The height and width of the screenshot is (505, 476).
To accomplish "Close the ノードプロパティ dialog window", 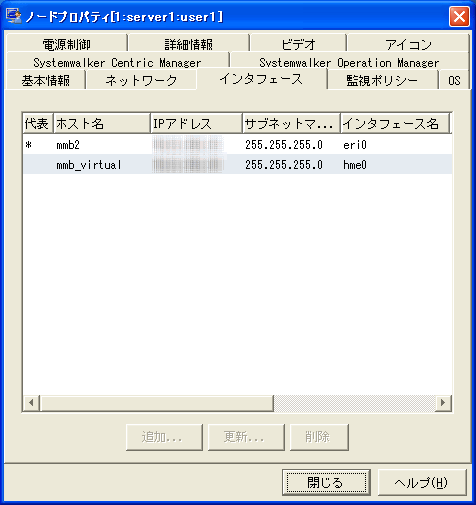I will [x=459, y=16].
